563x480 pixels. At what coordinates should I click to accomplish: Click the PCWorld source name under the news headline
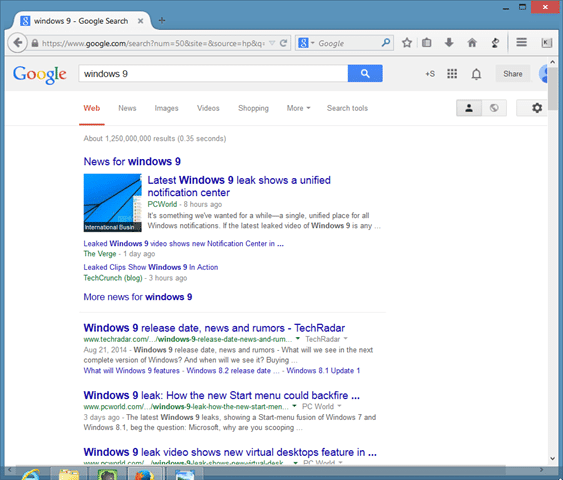point(162,204)
